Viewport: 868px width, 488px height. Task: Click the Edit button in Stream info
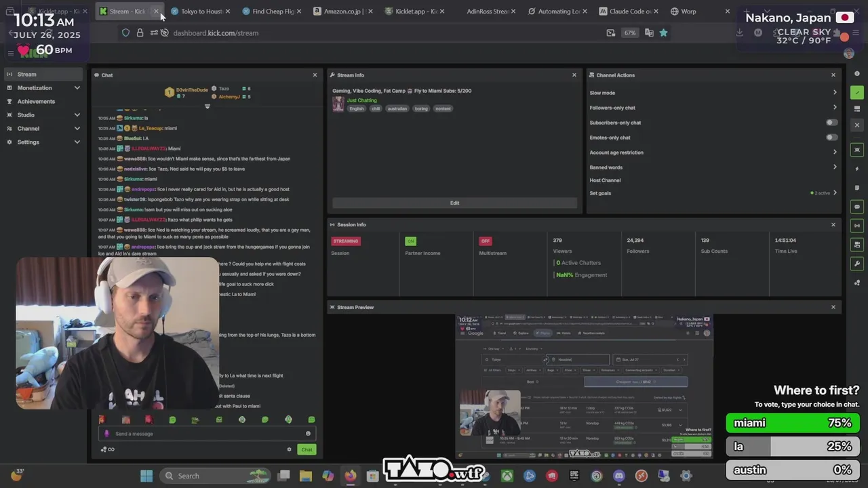454,203
